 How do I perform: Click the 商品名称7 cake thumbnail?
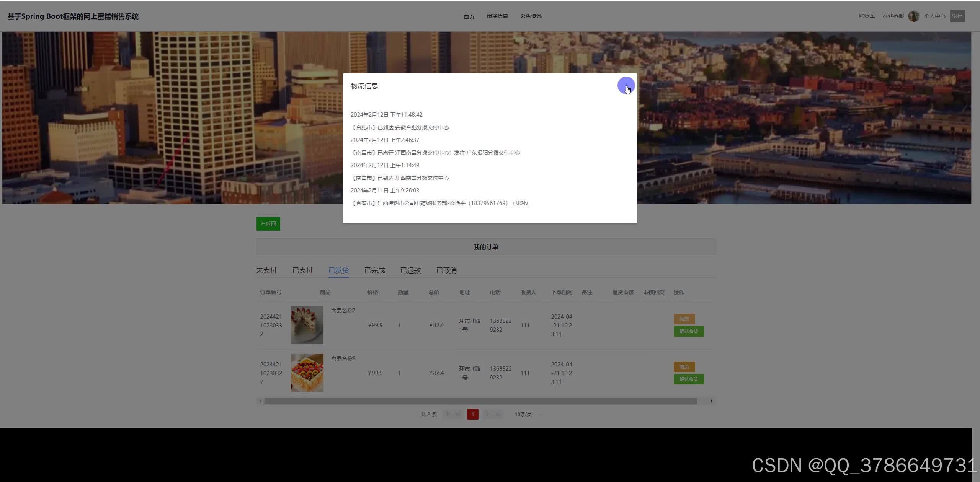pyautogui.click(x=307, y=325)
